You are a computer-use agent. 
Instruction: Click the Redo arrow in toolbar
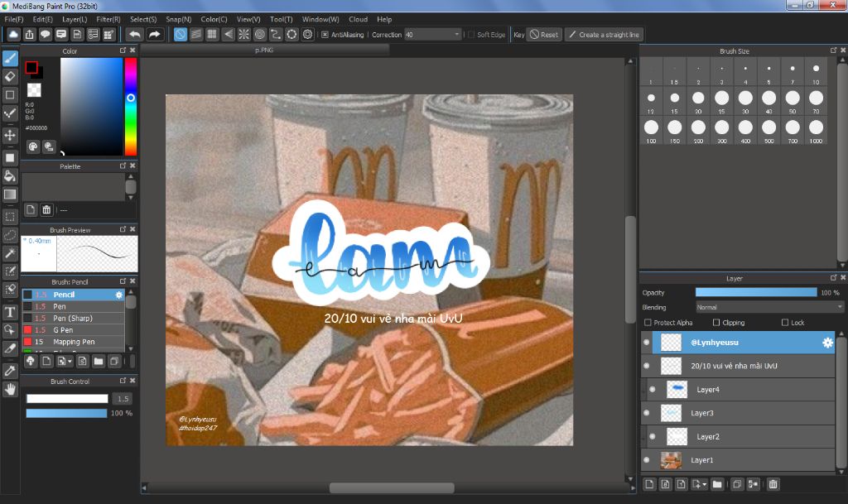155,35
